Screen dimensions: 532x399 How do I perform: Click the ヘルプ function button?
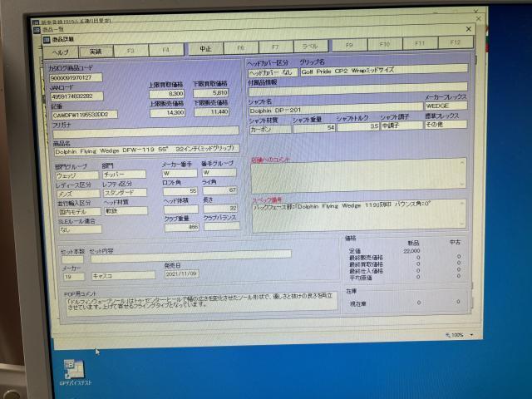coord(61,52)
